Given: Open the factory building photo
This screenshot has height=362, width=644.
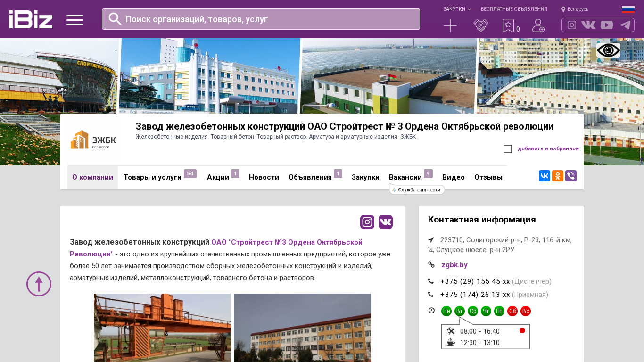Looking at the screenshot, I should [x=302, y=328].
